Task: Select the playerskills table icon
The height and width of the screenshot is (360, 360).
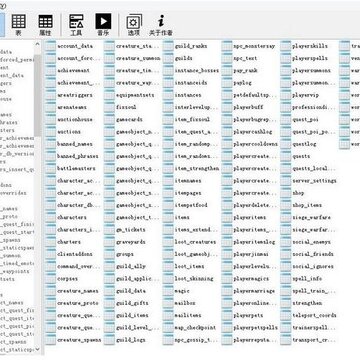Action: tap(286, 46)
